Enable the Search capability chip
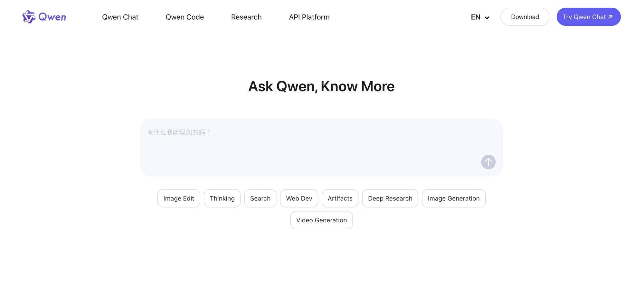644x290 pixels. (260, 198)
